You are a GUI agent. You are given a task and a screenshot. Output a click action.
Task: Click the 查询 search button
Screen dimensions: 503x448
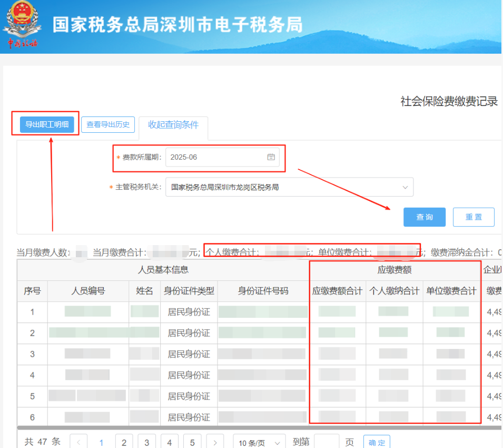tap(425, 217)
